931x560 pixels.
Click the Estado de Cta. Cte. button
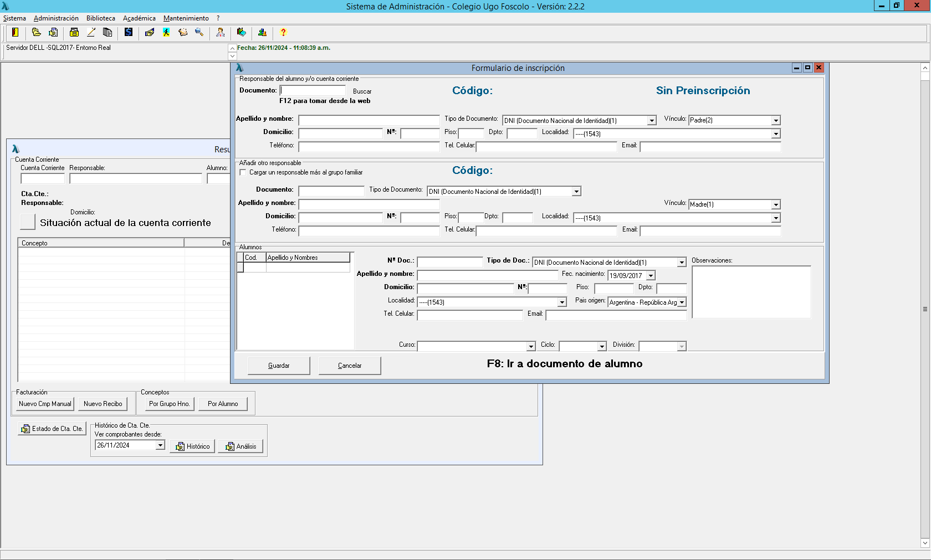52,429
